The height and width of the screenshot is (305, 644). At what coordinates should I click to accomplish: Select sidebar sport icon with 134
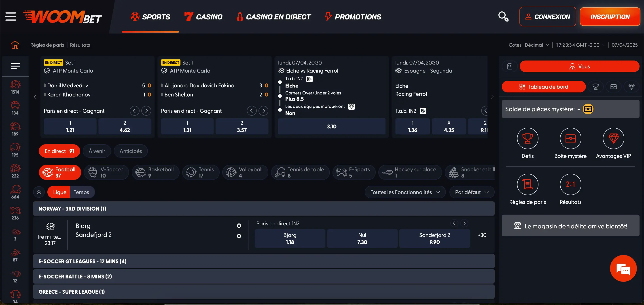[x=15, y=108]
